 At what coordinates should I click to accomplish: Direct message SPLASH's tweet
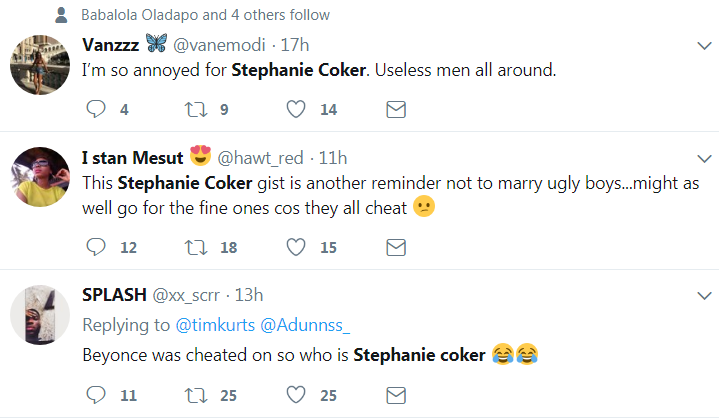395,395
